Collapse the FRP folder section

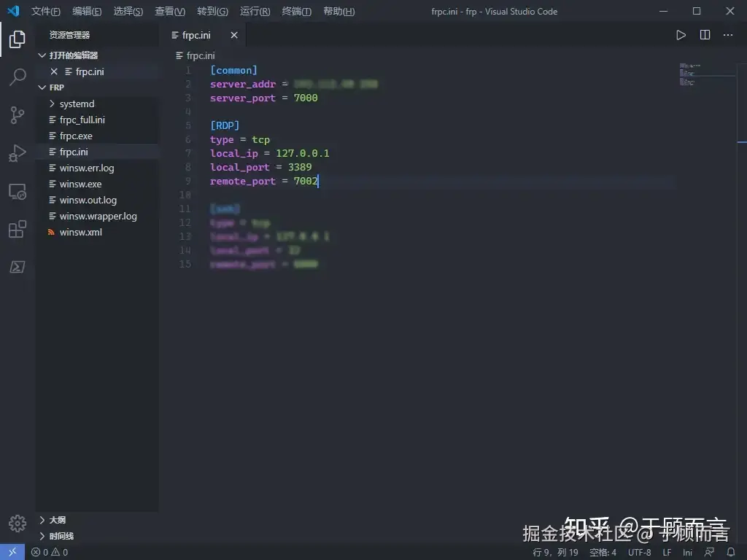(x=42, y=87)
